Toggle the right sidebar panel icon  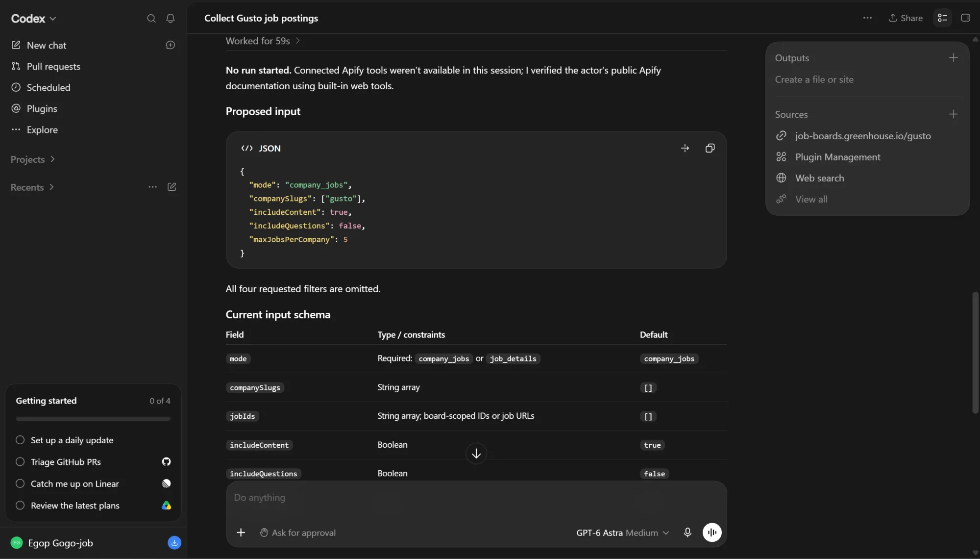[966, 18]
